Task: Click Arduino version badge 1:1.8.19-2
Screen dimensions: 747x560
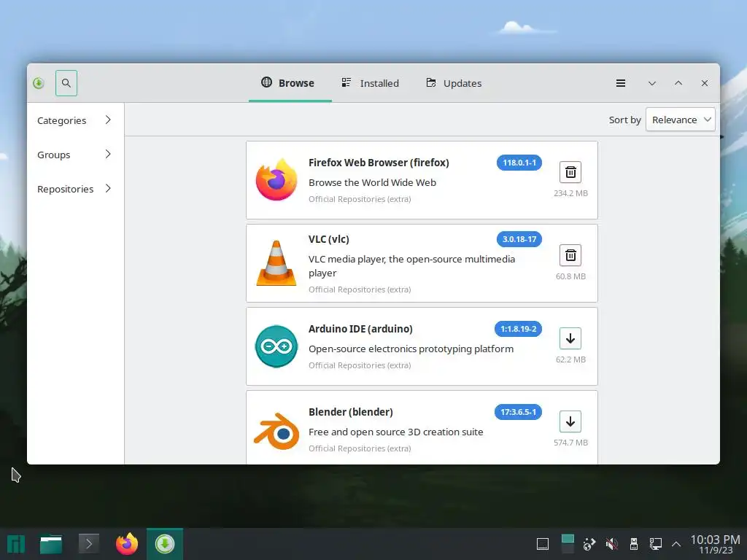Action: tap(518, 329)
